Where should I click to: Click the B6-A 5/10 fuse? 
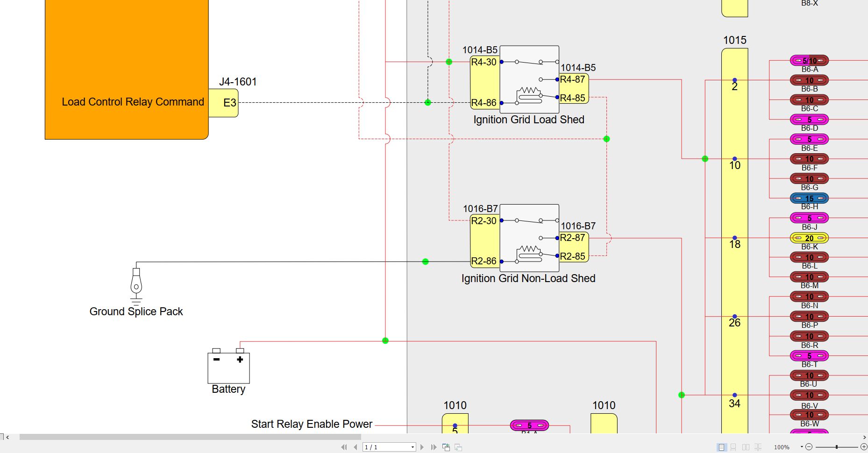[809, 60]
